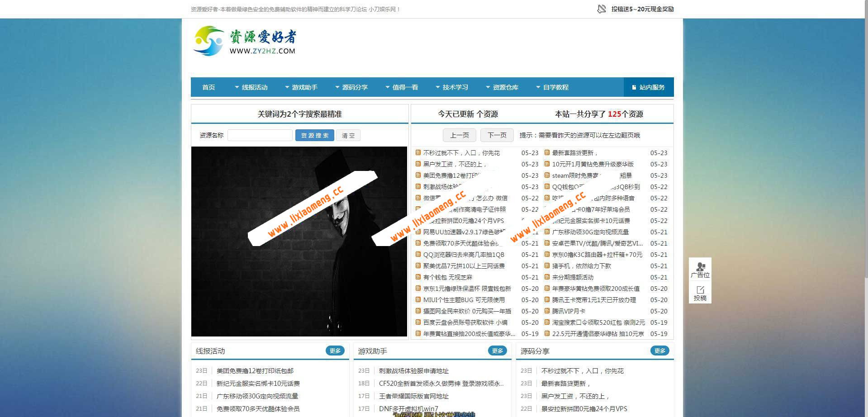
Task: Click the 资源搜索 button
Action: [x=315, y=135]
